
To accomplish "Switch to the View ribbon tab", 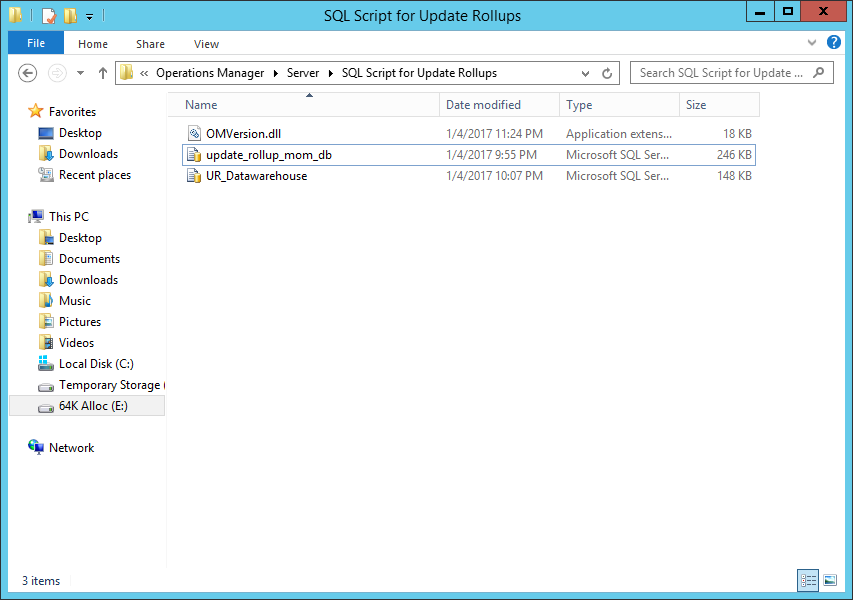I will coord(206,43).
